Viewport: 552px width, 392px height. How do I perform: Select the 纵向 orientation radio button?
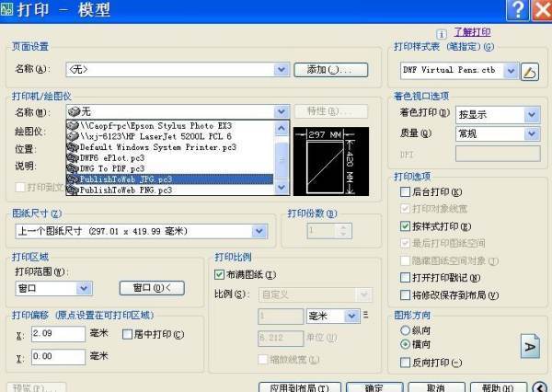(x=406, y=329)
